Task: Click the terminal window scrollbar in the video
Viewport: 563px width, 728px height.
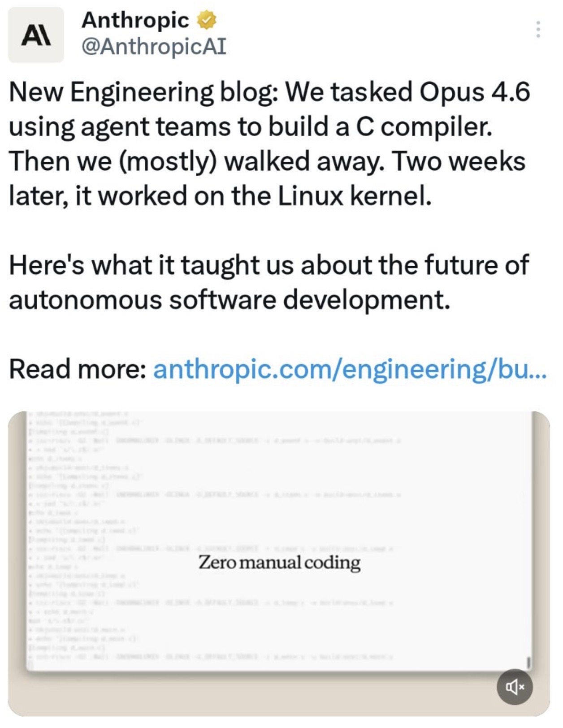Action: coord(528,662)
